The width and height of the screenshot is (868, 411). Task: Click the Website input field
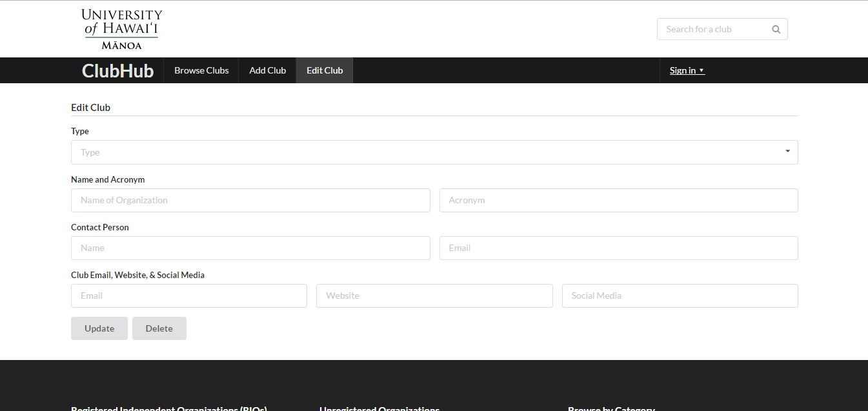[x=434, y=296]
